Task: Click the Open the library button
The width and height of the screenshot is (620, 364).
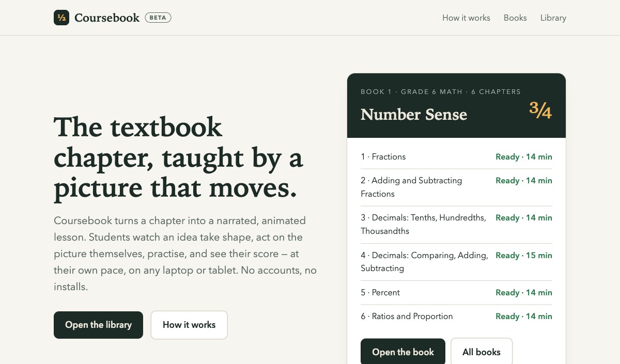Action: coord(98,325)
